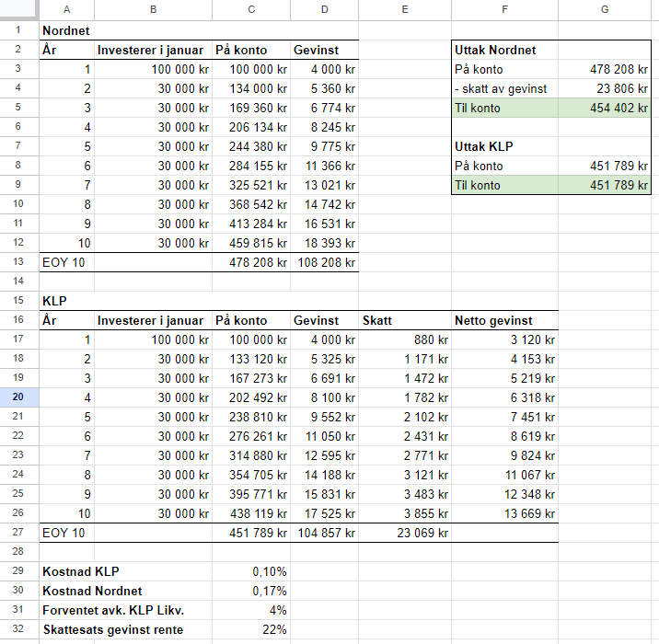This screenshot has width=659, height=644.
Task: Click the 'Nordnet' title cell
Action: [x=67, y=30]
